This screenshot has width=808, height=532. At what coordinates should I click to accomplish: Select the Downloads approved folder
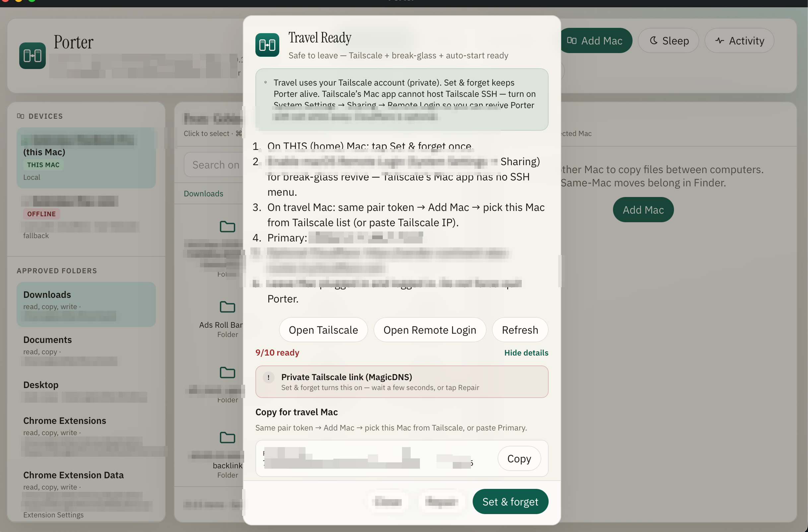point(86,304)
